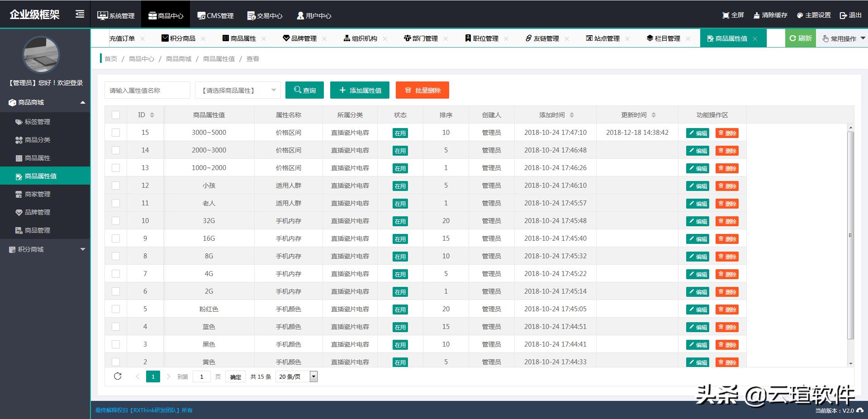
Task: Click the 刷新 refresh button
Action: point(801,38)
